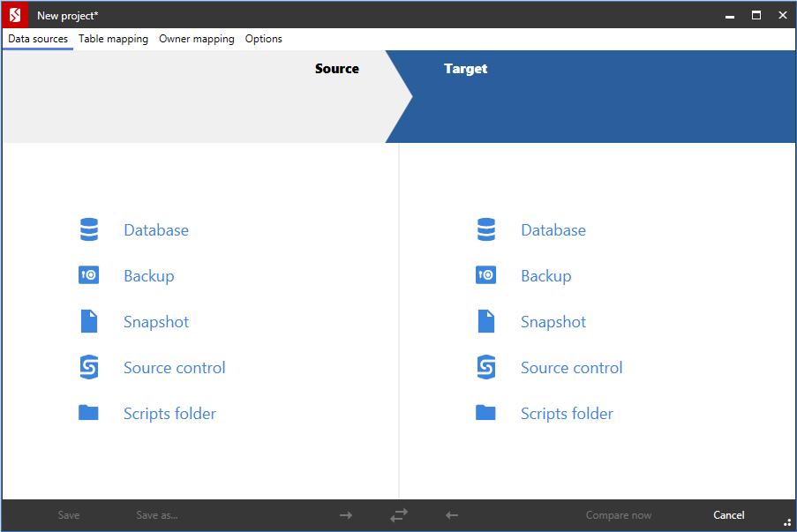This screenshot has width=797, height=532.
Task: Select the Target Scripts folder link
Action: 566,414
